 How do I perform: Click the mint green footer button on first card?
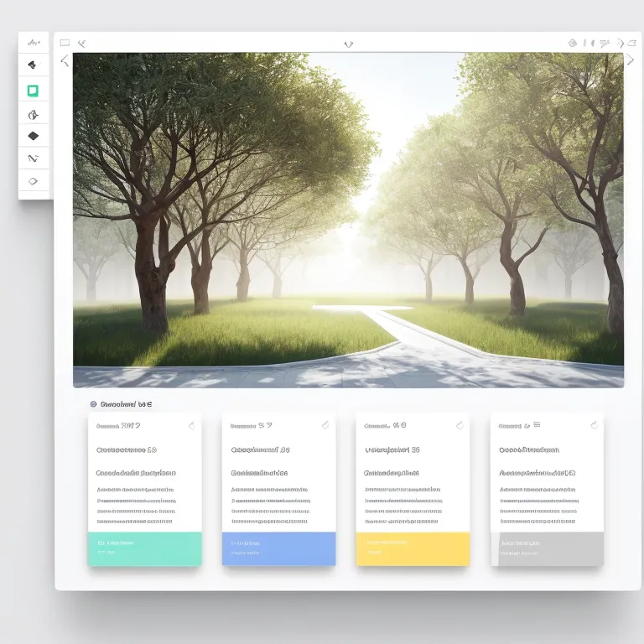coord(144,548)
